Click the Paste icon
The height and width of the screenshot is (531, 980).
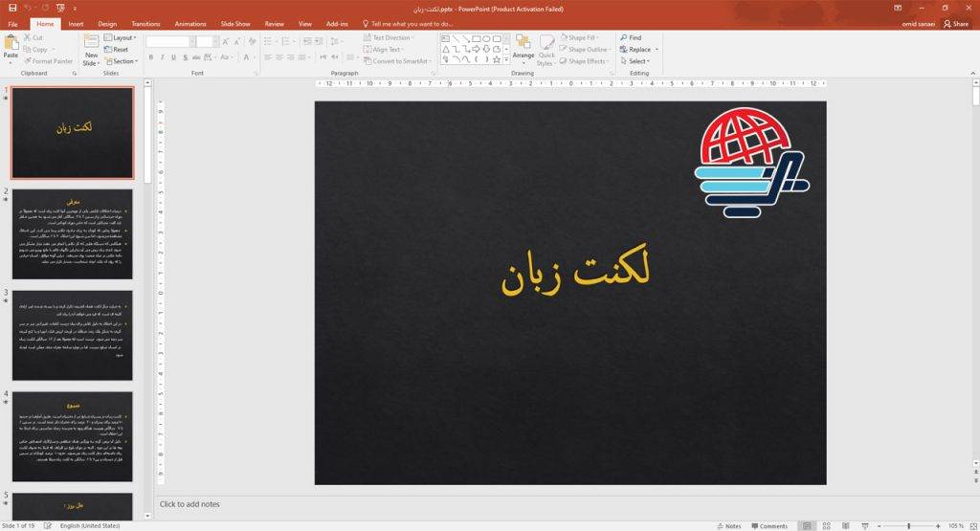click(x=11, y=42)
